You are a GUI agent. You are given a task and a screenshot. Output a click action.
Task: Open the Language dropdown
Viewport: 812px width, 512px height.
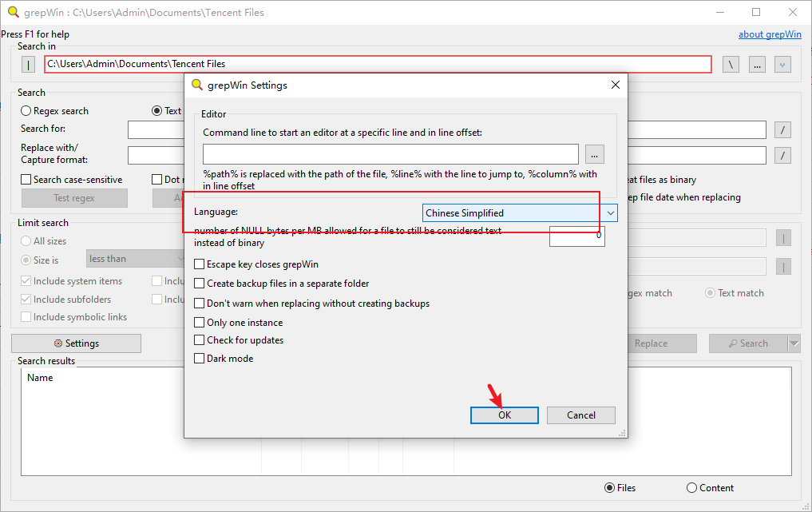click(x=520, y=213)
